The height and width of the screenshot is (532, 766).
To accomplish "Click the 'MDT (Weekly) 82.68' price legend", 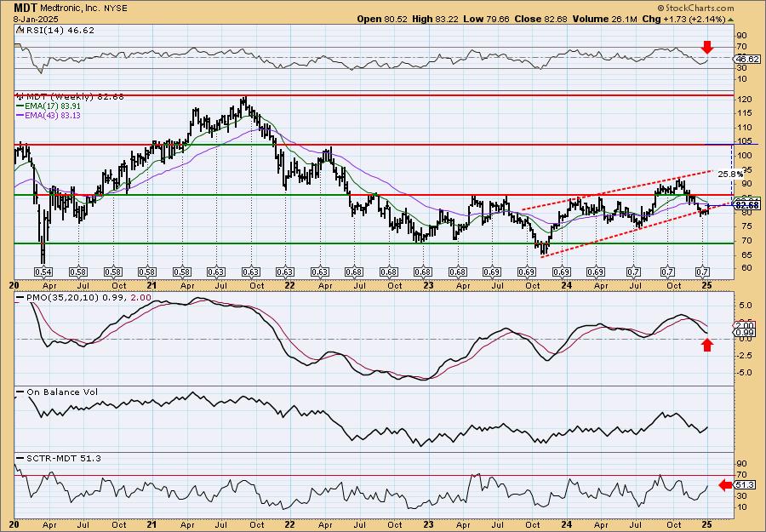I will click(70, 97).
